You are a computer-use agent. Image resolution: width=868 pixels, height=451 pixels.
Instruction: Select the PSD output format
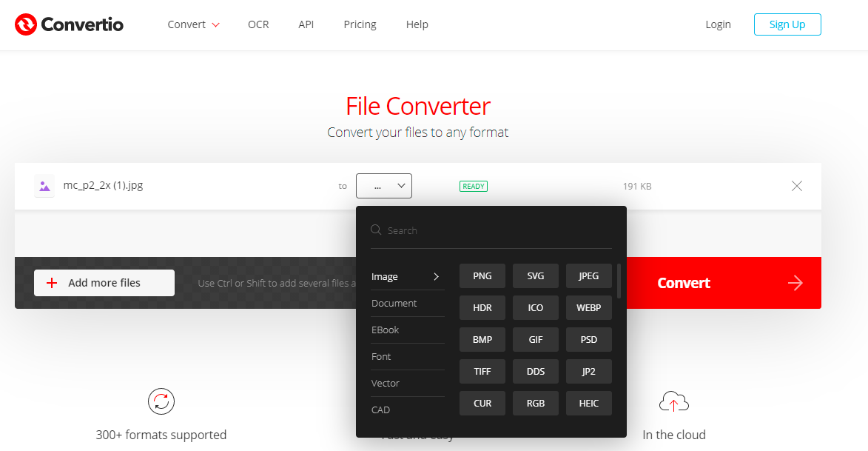[588, 339]
